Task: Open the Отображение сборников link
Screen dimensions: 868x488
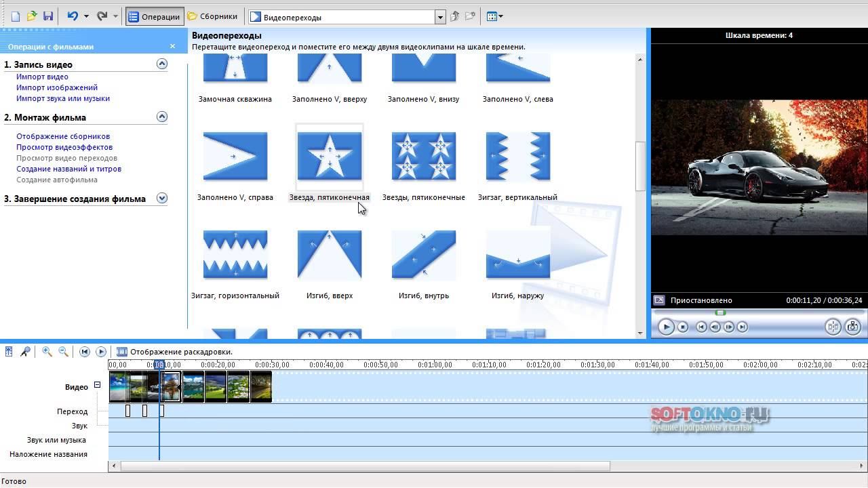Action: (63, 136)
